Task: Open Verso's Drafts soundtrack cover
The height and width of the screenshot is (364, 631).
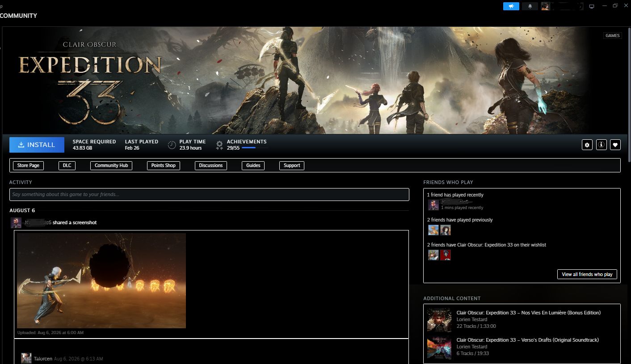Action: [439, 347]
